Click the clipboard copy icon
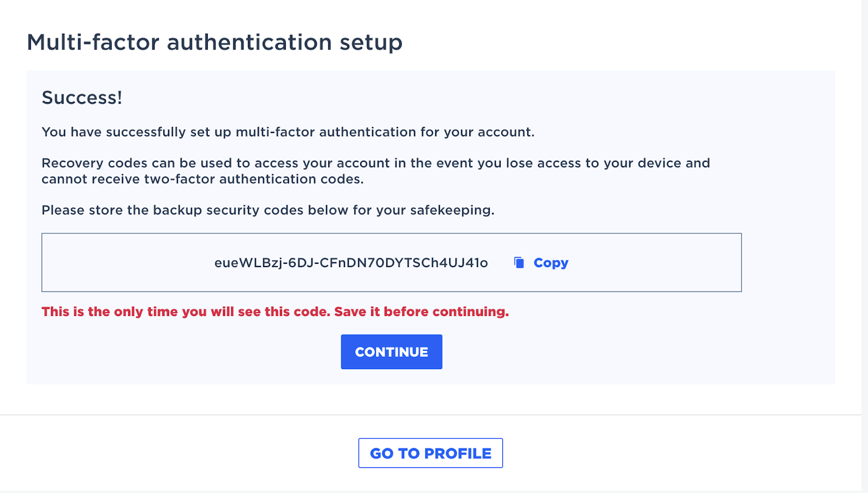The width and height of the screenshot is (868, 493). click(x=519, y=263)
